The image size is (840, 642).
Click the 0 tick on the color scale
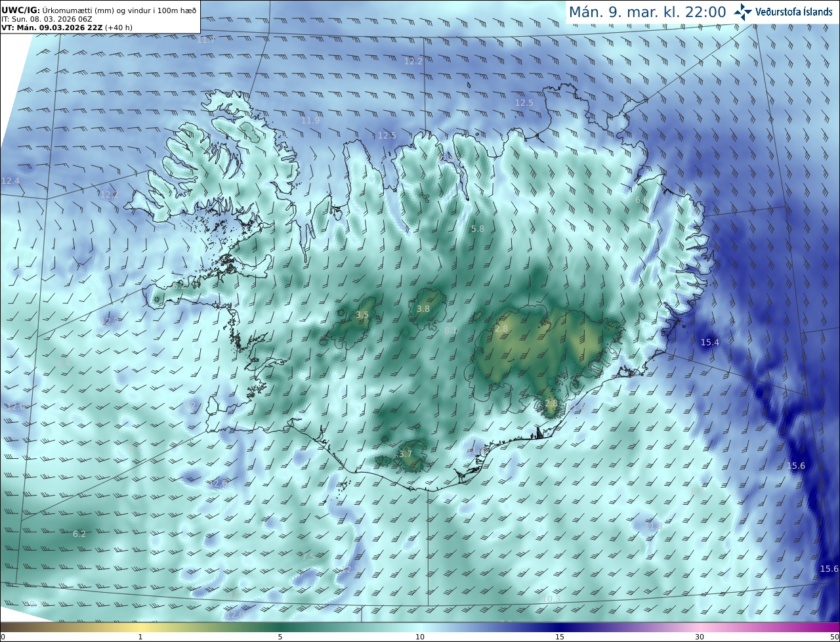(3, 637)
